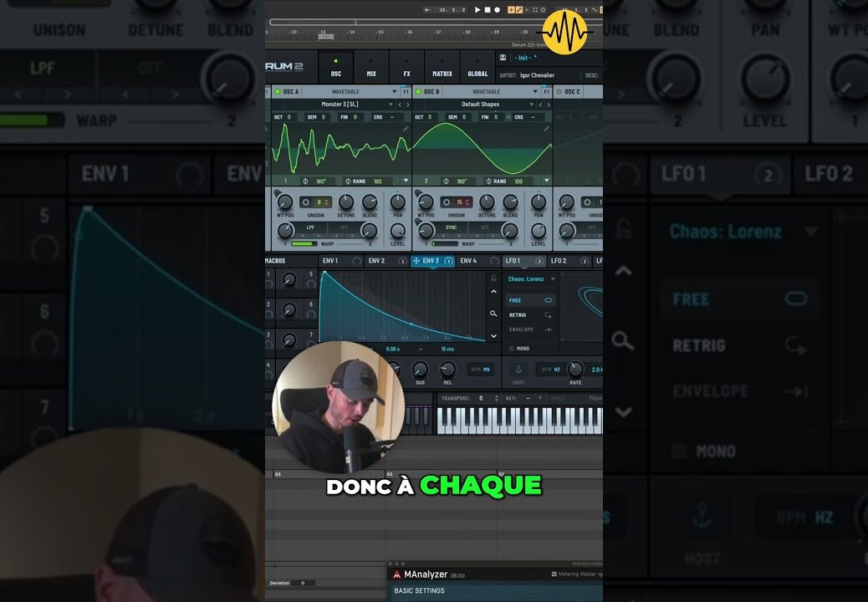
Task: Click the OSC B RAND phase icon
Action: [x=488, y=181]
